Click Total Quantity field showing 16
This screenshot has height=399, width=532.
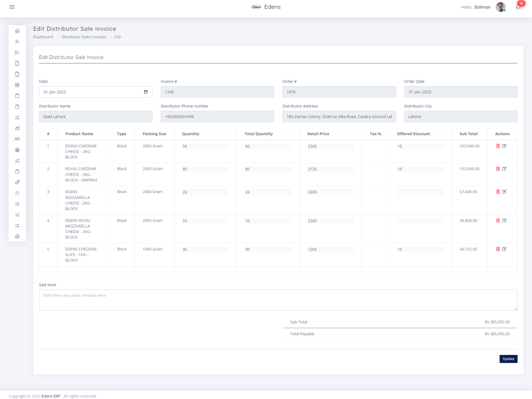(x=268, y=221)
